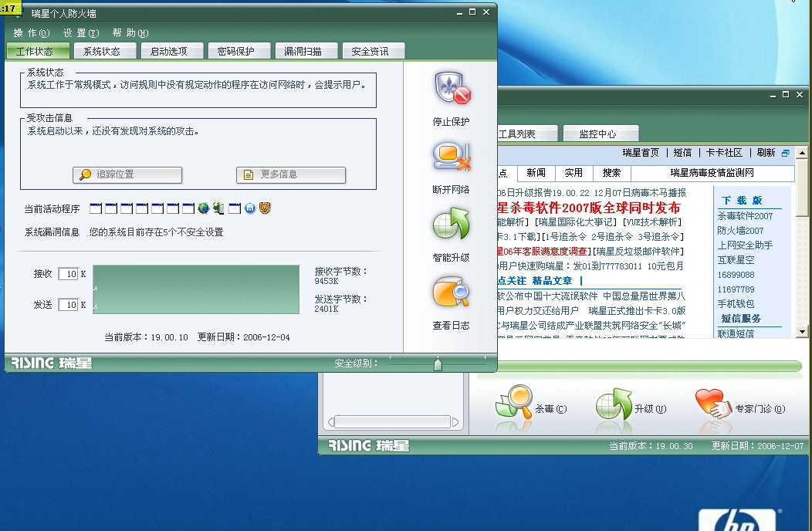812x531 pixels.
Task: Switch to the 工作状态 tab
Action: pyautogui.click(x=38, y=51)
